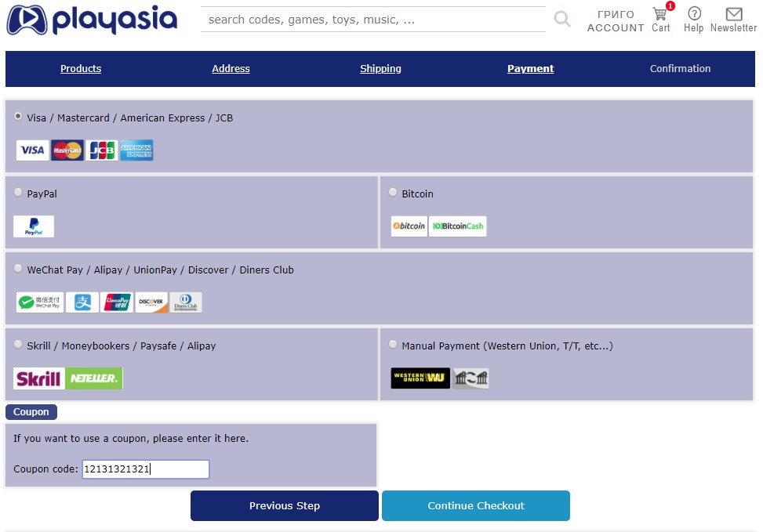Image resolution: width=763 pixels, height=532 pixels.
Task: Click the Skrill logo
Action: coord(39,378)
